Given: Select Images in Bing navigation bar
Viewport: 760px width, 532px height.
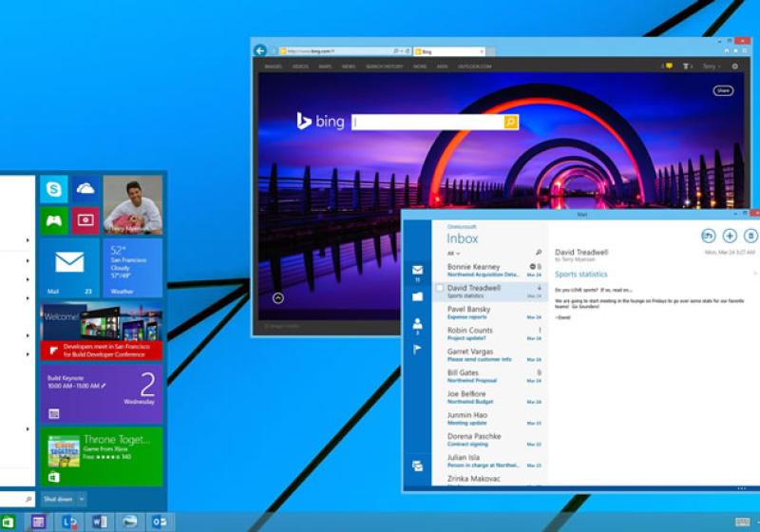Looking at the screenshot, I should [x=273, y=66].
